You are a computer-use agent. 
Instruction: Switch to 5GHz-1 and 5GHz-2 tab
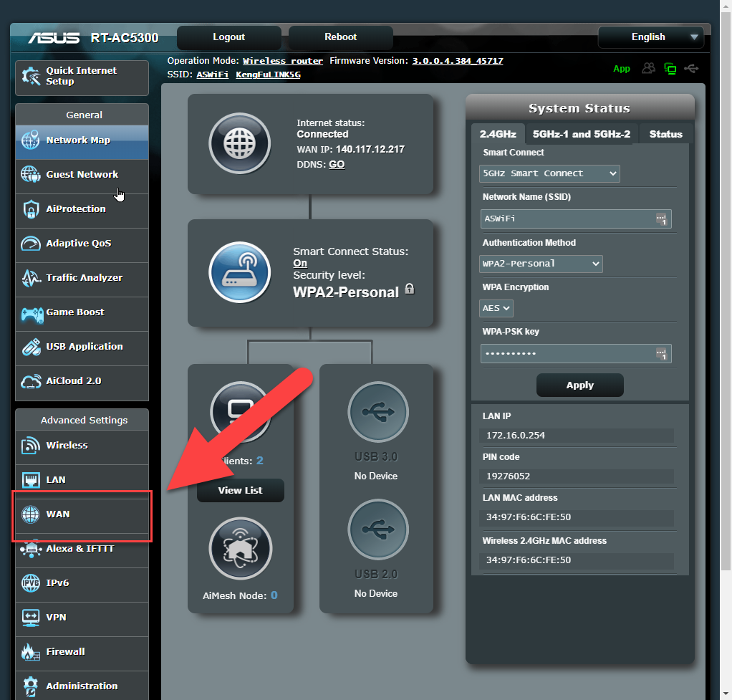[x=581, y=135]
